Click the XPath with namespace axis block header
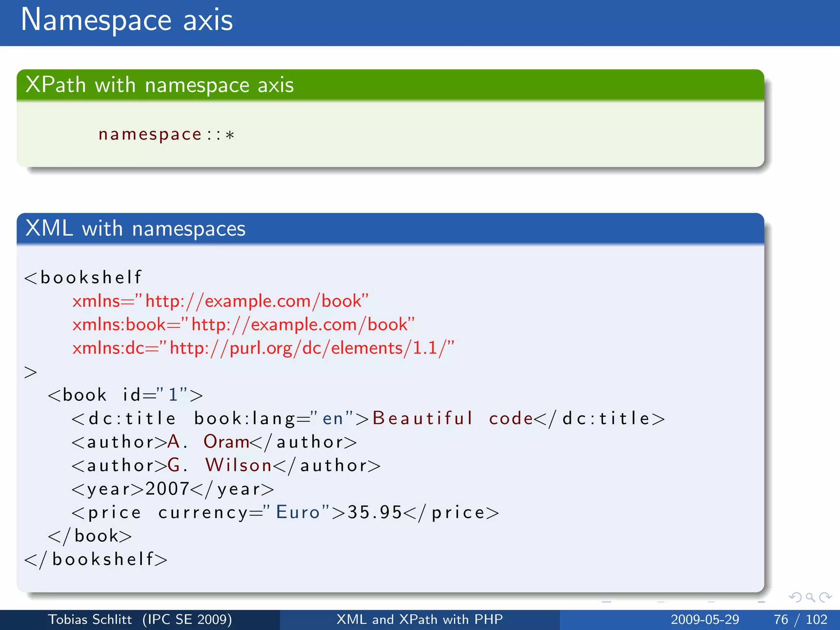 pyautogui.click(x=159, y=85)
